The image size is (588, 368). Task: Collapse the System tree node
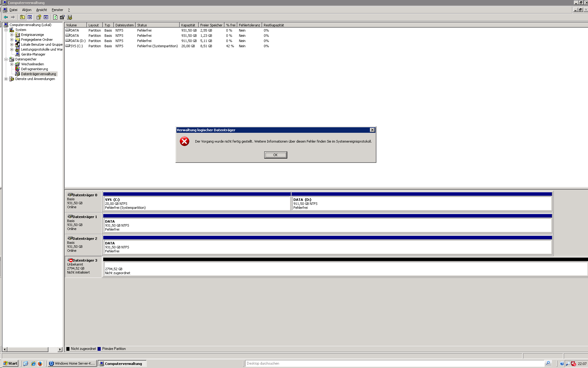click(x=6, y=30)
